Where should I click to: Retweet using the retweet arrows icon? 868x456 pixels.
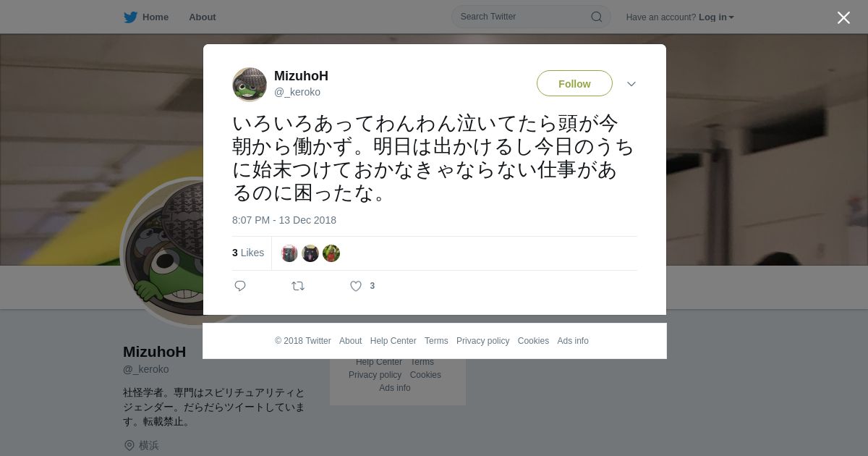tap(298, 286)
